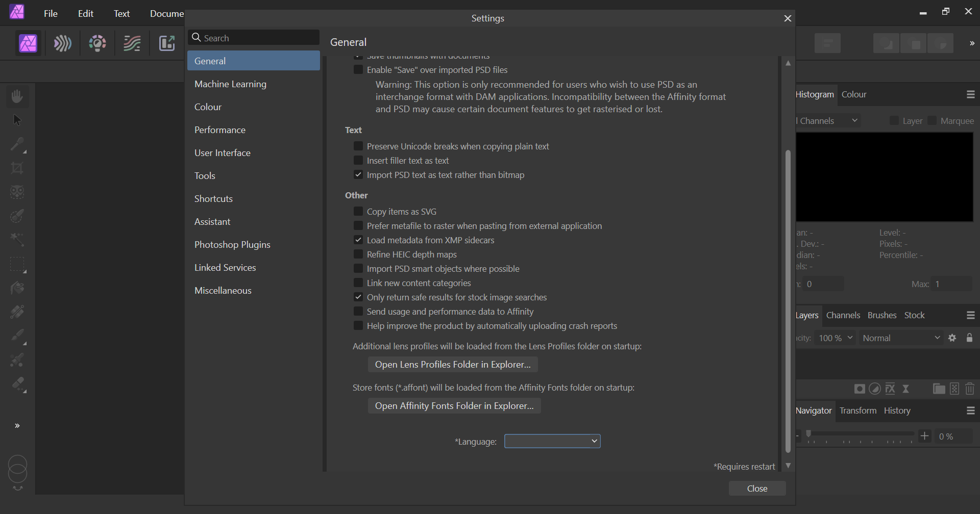Delete layer with trash icon
980x514 pixels.
970,389
